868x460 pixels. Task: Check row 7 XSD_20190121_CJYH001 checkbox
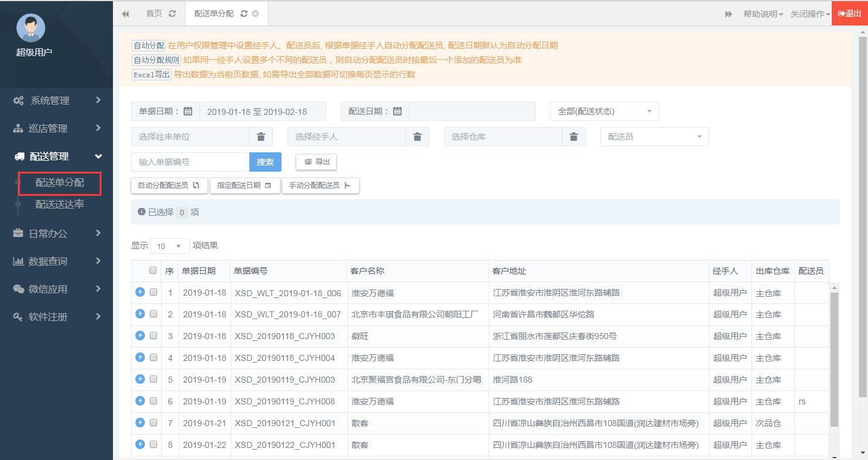153,423
